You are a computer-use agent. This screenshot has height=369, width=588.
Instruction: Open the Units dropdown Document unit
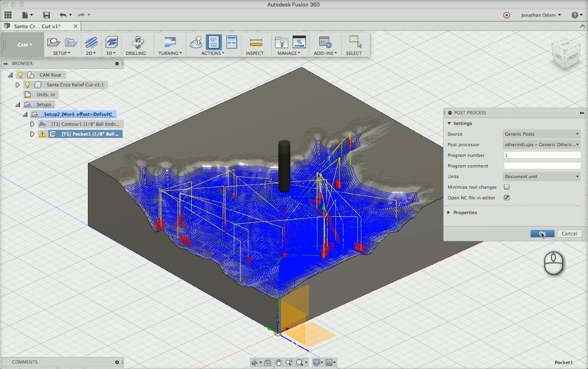(541, 177)
